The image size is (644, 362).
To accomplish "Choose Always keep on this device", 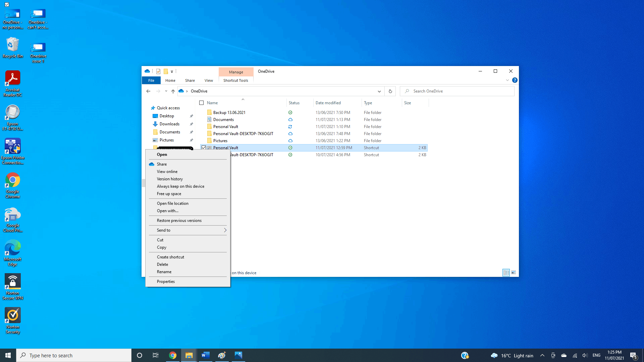I will pos(180,186).
